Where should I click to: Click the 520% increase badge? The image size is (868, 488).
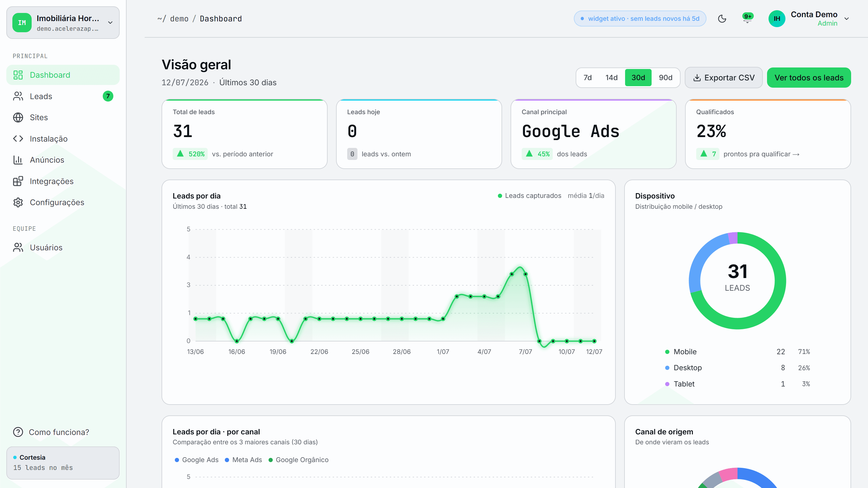[x=190, y=154]
